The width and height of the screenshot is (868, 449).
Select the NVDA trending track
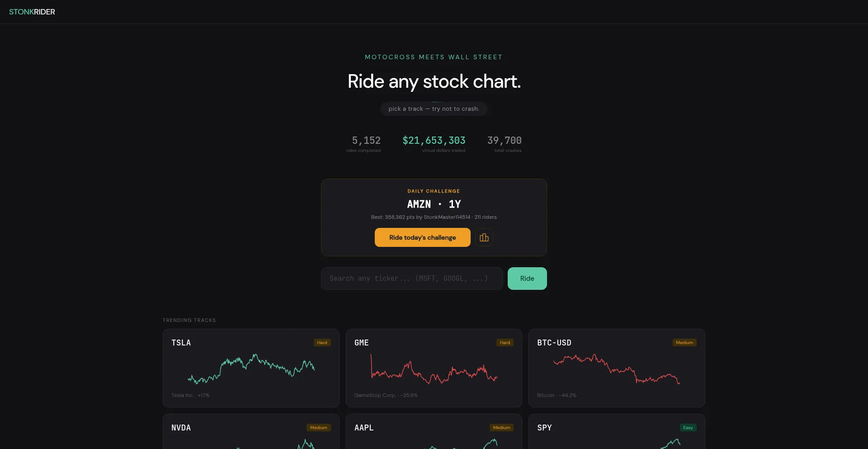coord(251,432)
